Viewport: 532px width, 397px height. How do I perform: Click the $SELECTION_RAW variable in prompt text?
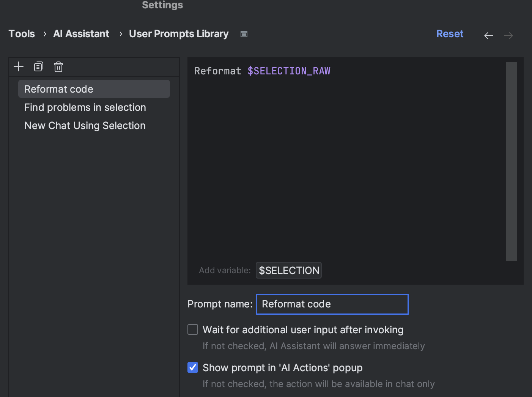pos(289,71)
